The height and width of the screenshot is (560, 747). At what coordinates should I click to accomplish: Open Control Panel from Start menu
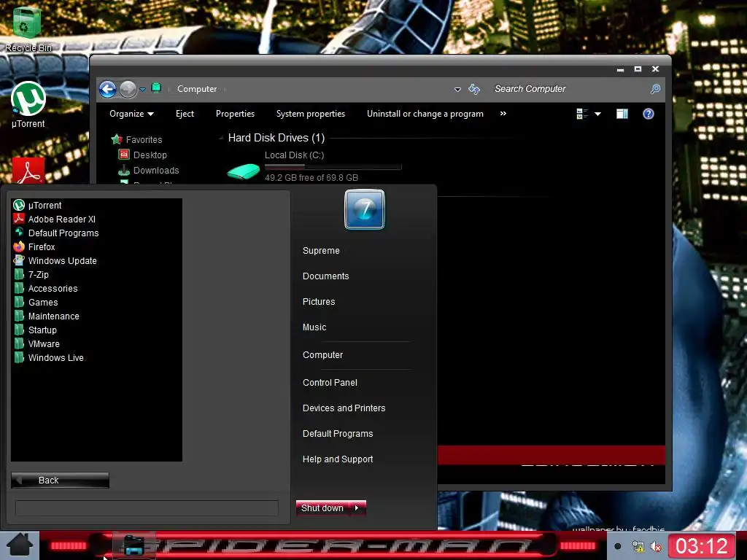click(330, 382)
